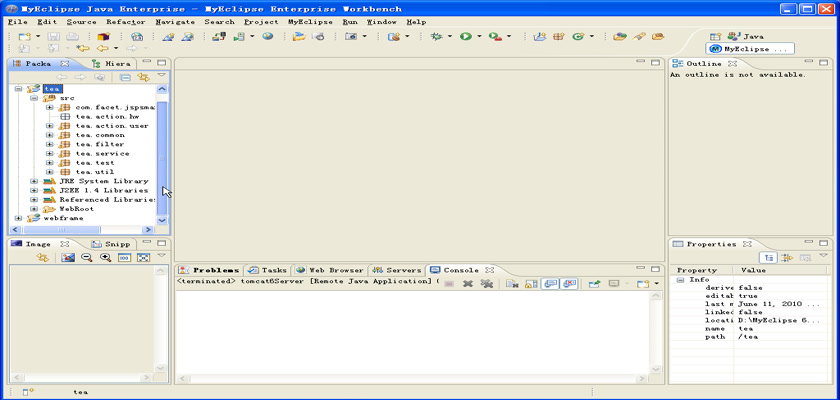Click the Open Perspective icon

pos(716,36)
